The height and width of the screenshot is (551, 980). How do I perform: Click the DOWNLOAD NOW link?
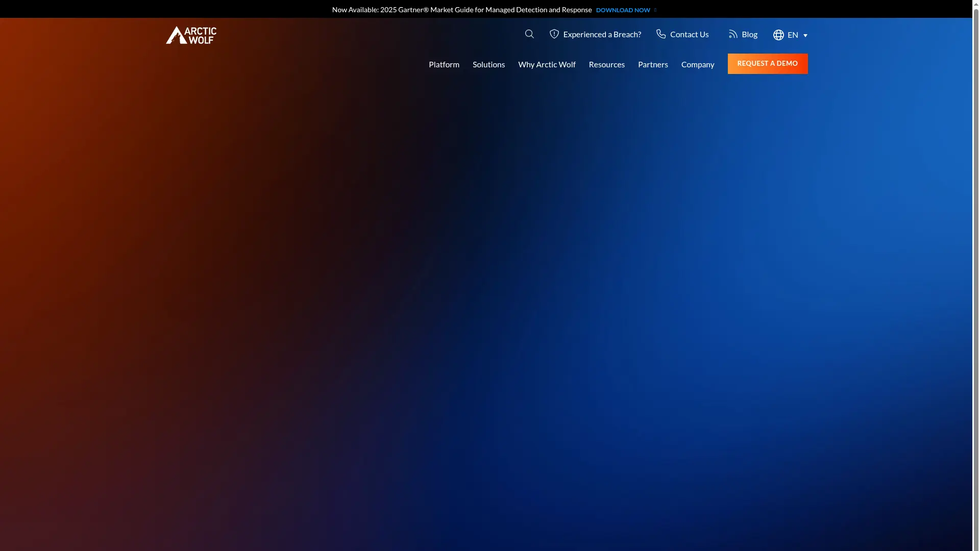(623, 10)
